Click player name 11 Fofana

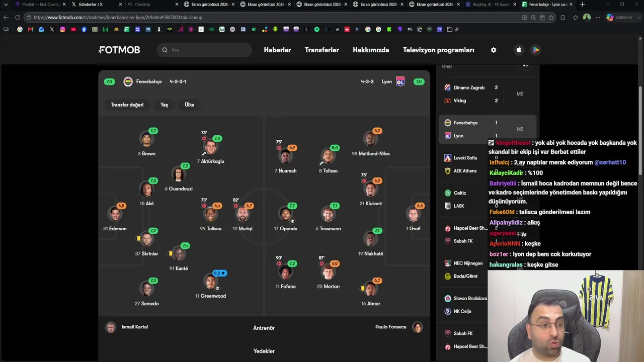285,287
